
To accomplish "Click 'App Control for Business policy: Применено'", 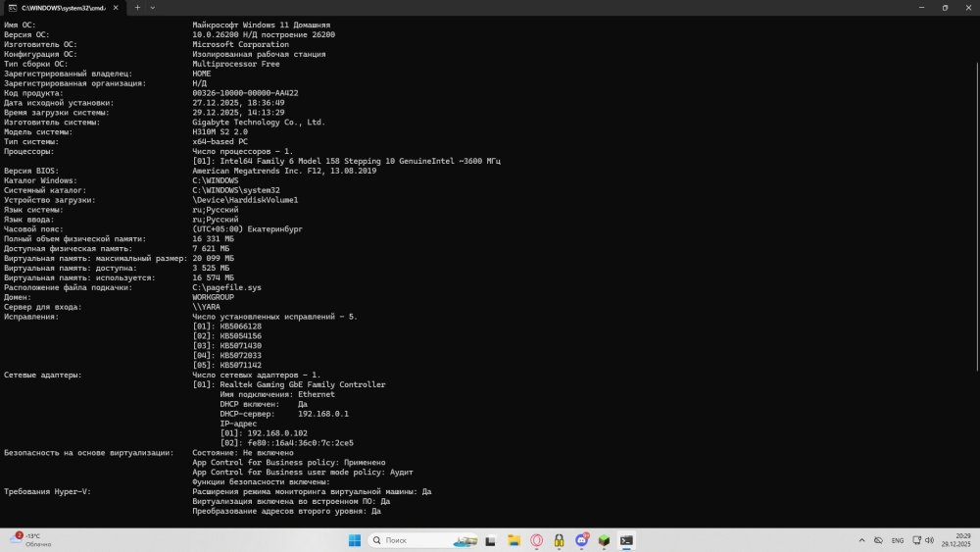I will coord(289,463).
